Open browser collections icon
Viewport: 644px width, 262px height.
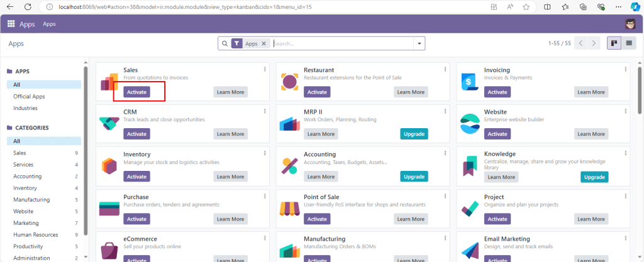[x=583, y=7]
